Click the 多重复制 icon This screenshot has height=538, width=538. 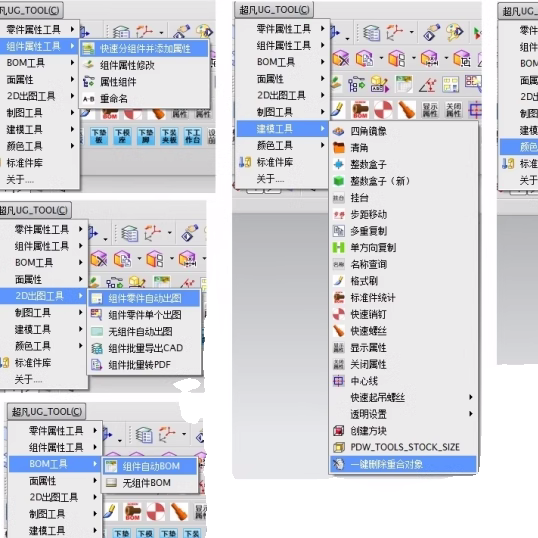[339, 231]
